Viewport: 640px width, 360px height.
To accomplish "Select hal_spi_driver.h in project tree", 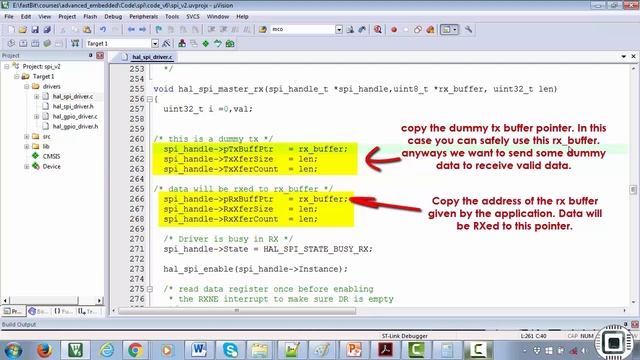I will (x=73, y=107).
